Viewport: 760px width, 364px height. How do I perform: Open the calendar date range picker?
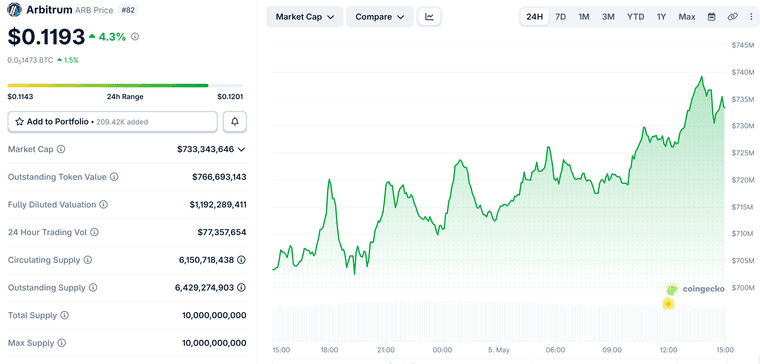tap(712, 17)
